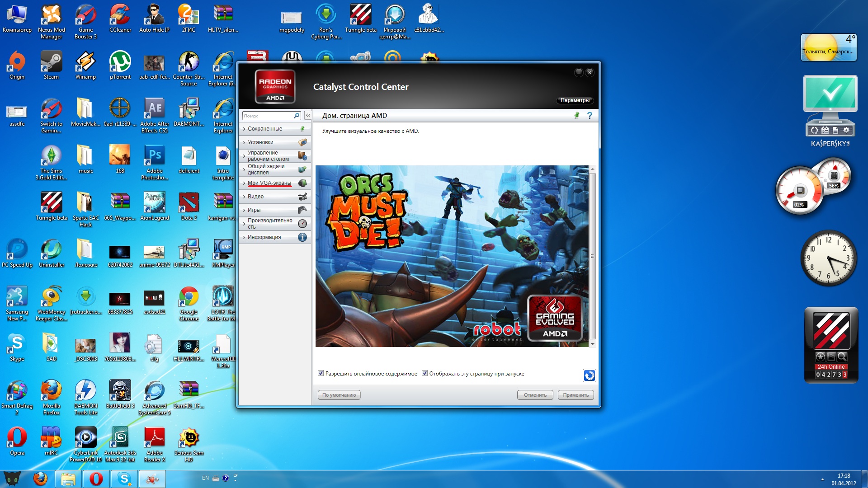This screenshot has width=868, height=488.
Task: Expand Управление рабочим столом section
Action: (268, 156)
